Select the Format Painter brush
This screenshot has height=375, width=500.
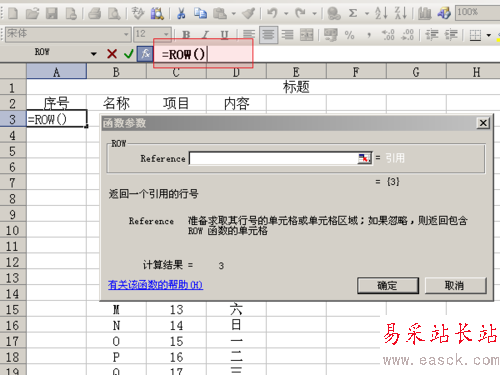point(248,13)
